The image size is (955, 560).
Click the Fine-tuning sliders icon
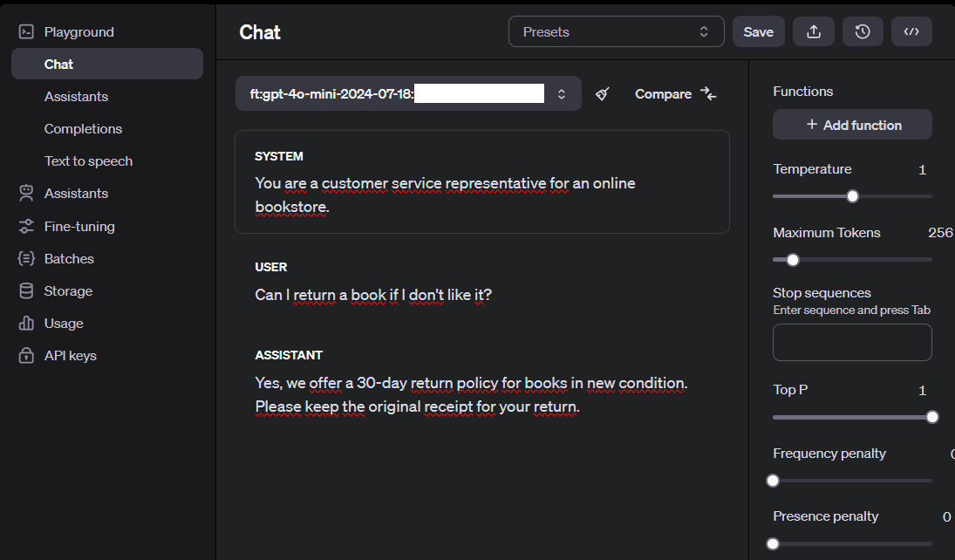pos(26,226)
